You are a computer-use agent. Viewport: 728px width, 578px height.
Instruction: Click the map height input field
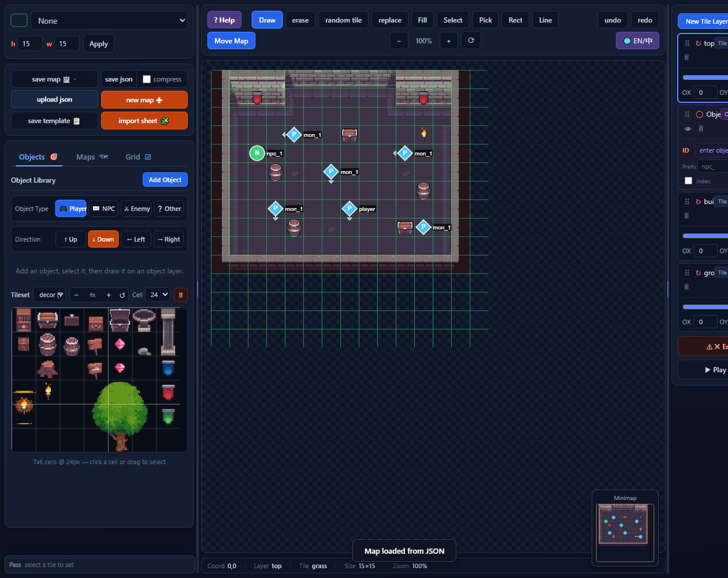coord(29,43)
